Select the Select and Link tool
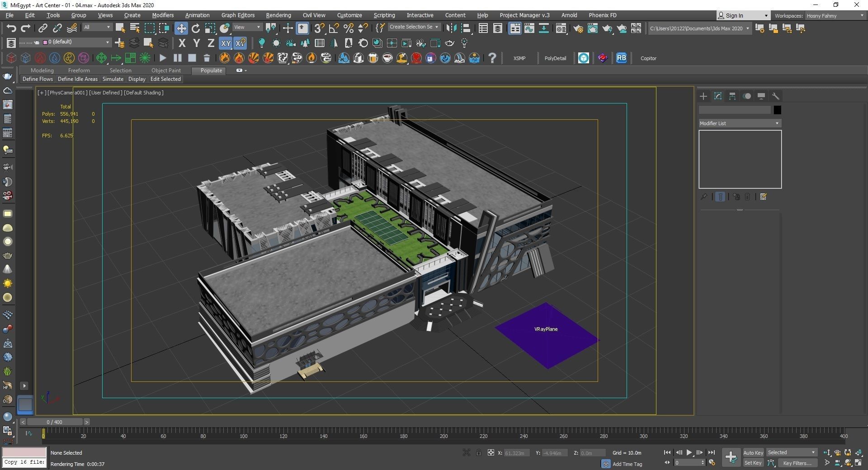 (x=42, y=28)
